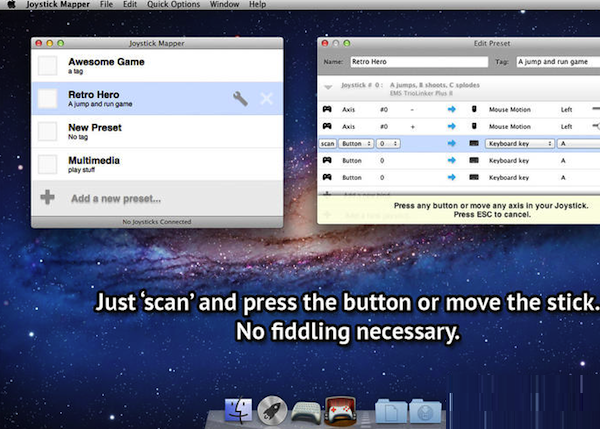Click the 'No tag' label under New Preset
This screenshot has height=429, width=600.
click(x=78, y=137)
